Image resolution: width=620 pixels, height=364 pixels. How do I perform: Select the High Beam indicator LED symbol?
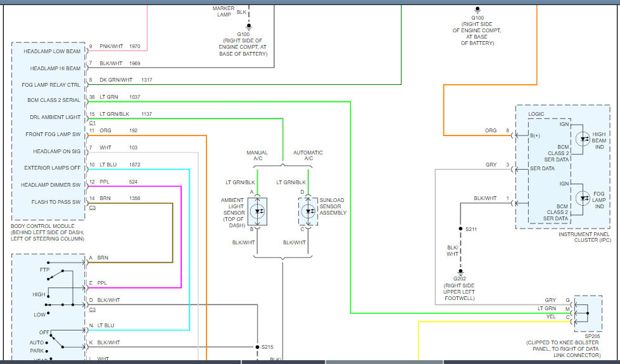pos(583,139)
